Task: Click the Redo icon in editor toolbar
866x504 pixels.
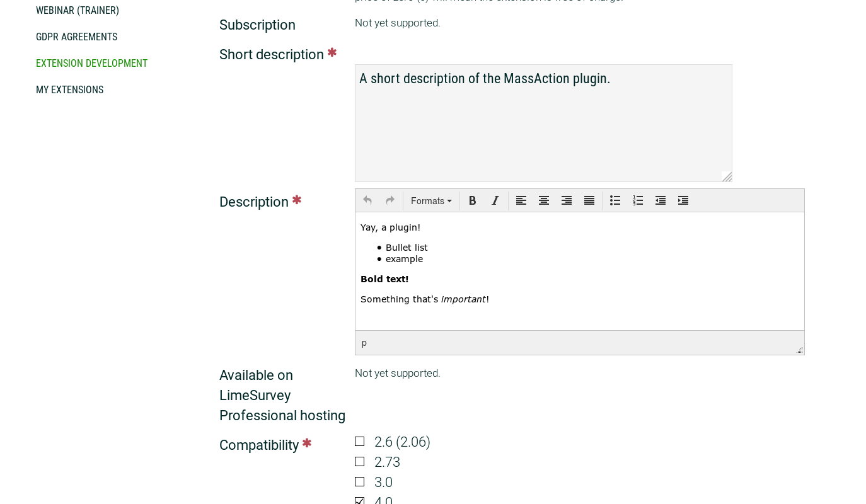Action: (x=390, y=200)
